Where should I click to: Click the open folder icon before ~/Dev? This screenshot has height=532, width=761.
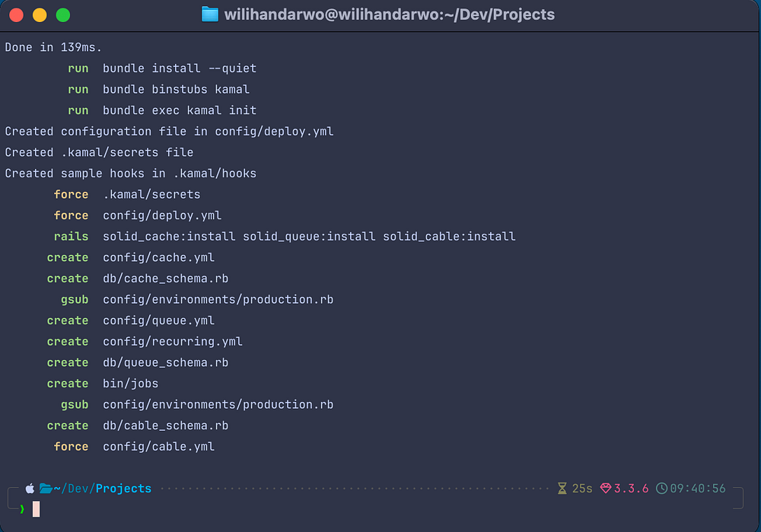pos(46,489)
